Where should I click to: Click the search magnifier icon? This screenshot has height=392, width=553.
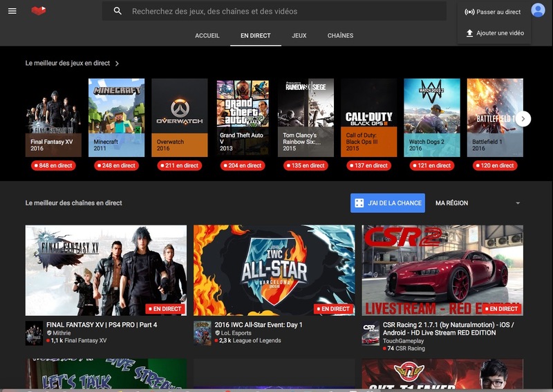118,11
